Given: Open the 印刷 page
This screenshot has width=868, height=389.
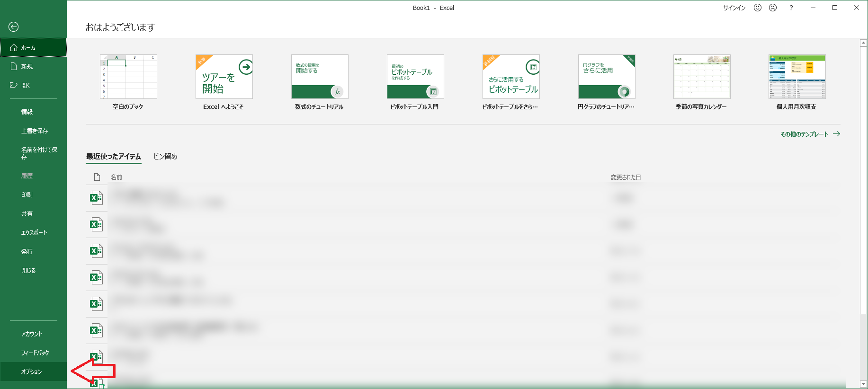Looking at the screenshot, I should click(33, 194).
